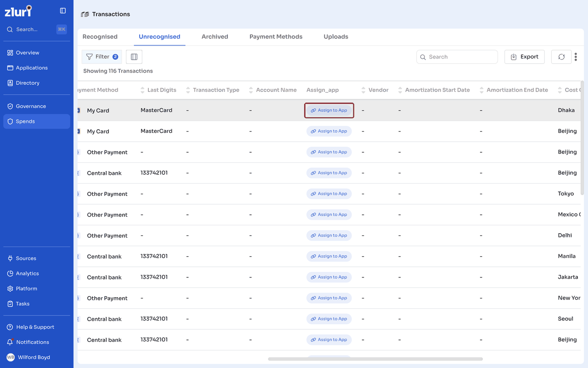The height and width of the screenshot is (368, 588).
Task: Collapse the sidebar panel icon
Action: [63, 11]
